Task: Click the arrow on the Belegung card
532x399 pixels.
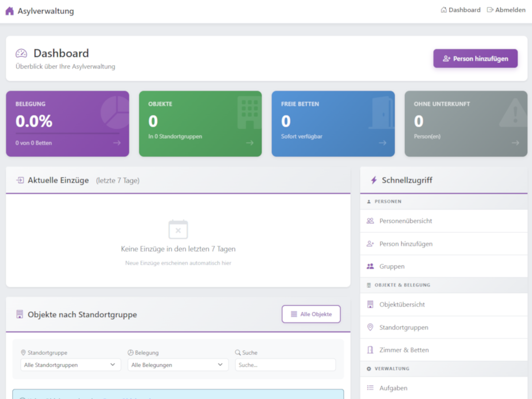Action: tap(117, 143)
